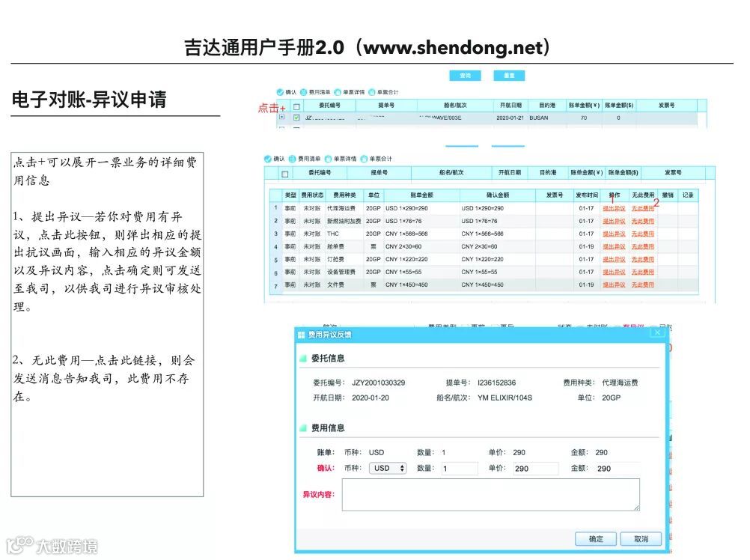Click 无此费用 for the 代理海运费 row
This screenshot has width=750, height=560.
click(643, 209)
